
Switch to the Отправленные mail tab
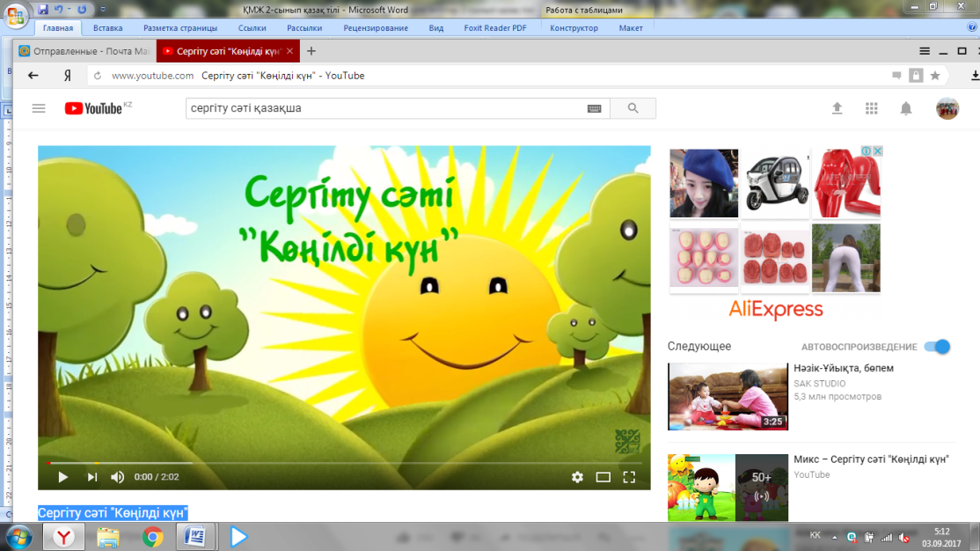click(x=83, y=51)
